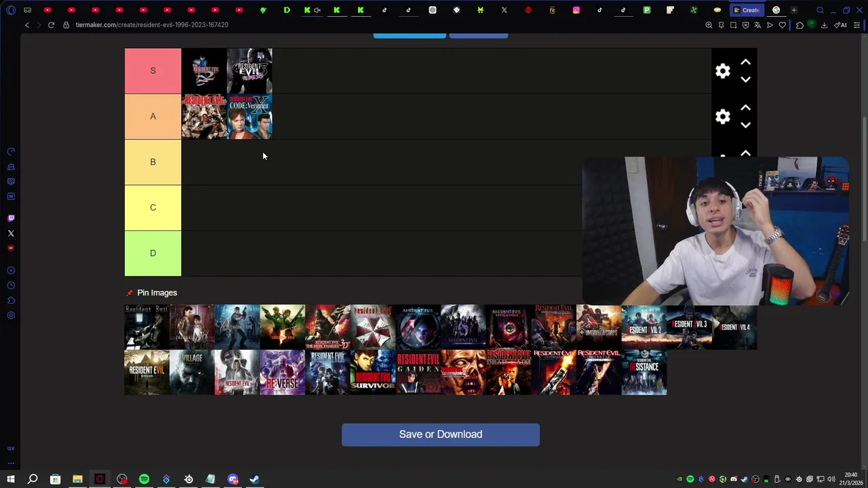Pick the Umbrella logo cover thumbnail
Screen dimensions: 868x488
pos(373,327)
